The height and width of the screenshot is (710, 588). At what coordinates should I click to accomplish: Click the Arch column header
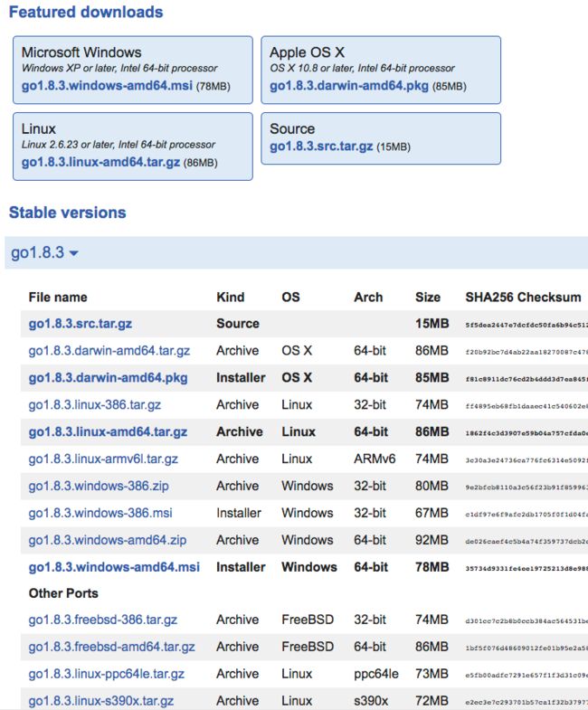[x=368, y=298]
